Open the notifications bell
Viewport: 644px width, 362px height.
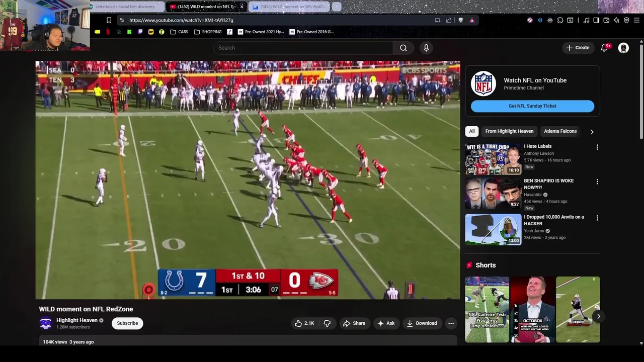click(x=604, y=48)
